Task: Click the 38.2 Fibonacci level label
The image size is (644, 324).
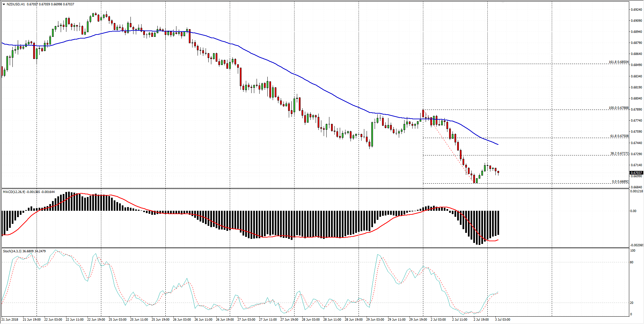Action: [x=619, y=153]
